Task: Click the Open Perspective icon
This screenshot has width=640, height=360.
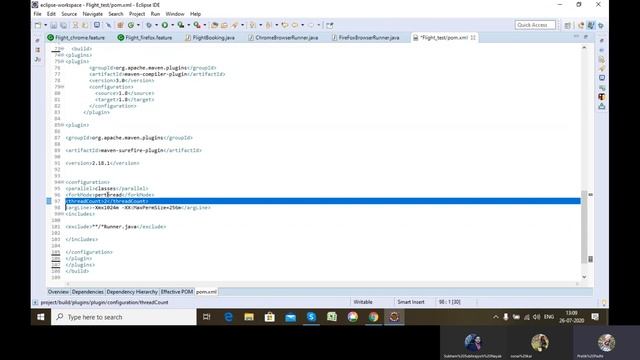Action: pos(568,25)
